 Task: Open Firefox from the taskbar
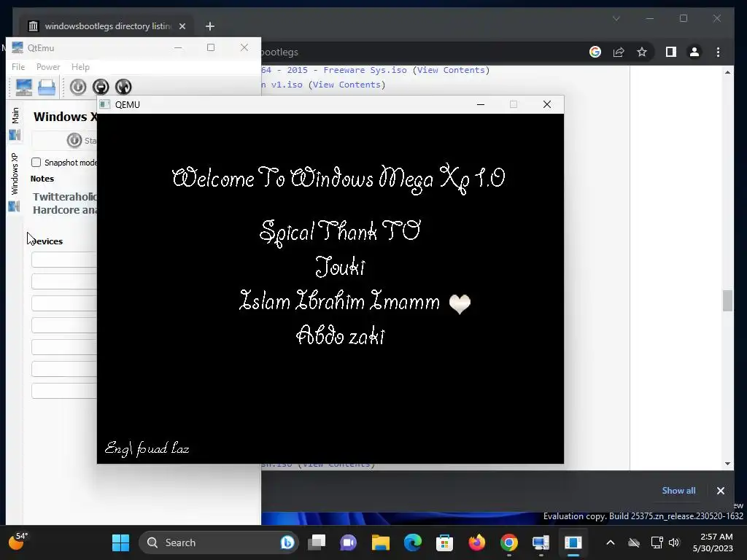[x=476, y=542]
